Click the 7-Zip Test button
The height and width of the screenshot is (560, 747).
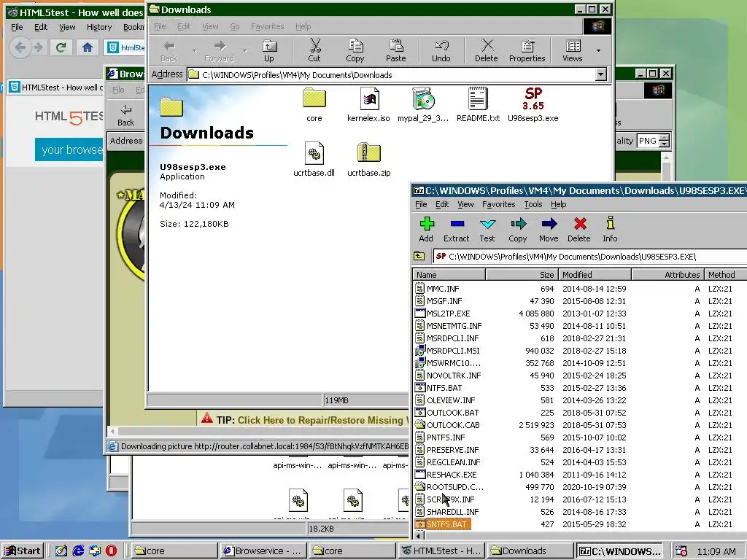tap(487, 230)
